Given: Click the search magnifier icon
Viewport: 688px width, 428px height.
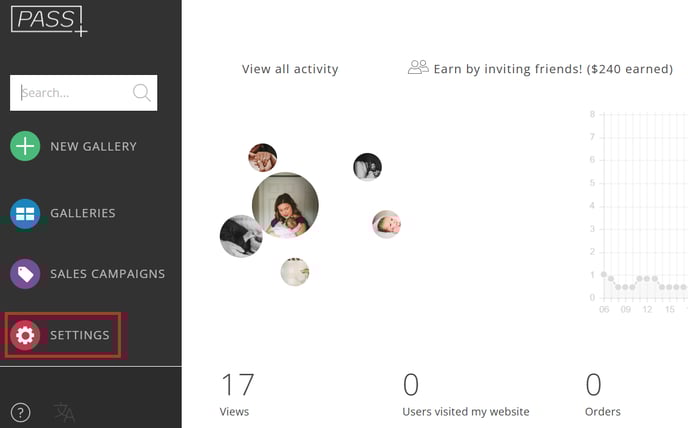Looking at the screenshot, I should 142,93.
